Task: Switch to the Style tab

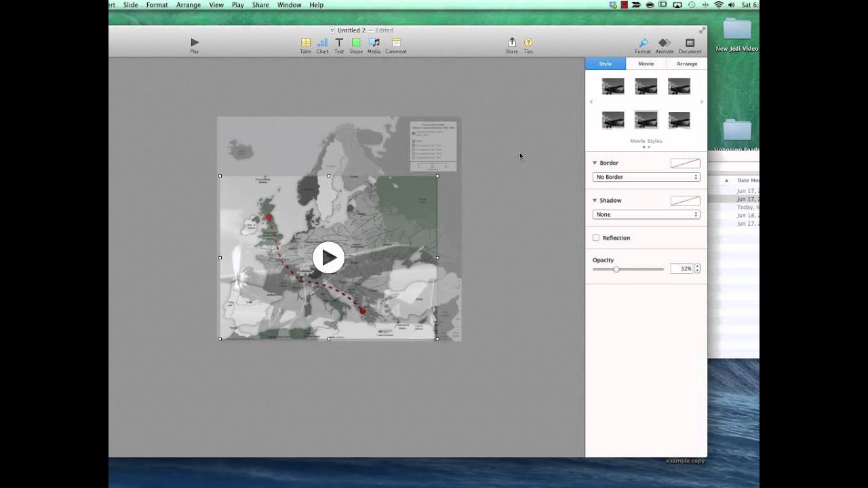Action: pyautogui.click(x=605, y=64)
